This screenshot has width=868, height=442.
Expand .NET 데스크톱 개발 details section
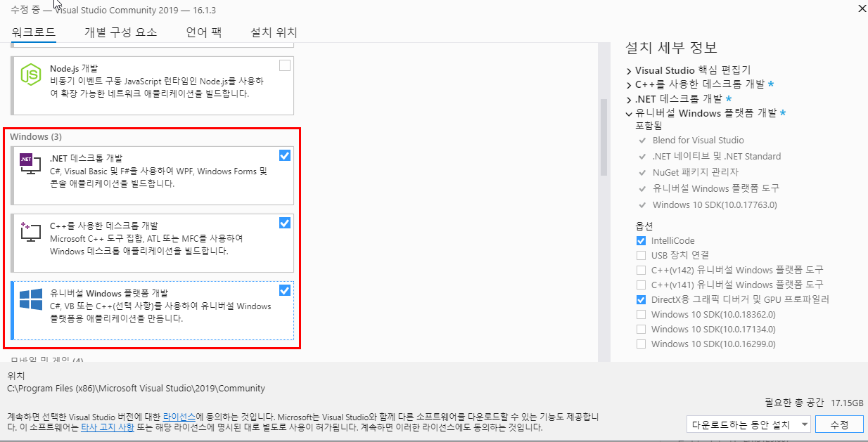[x=629, y=99]
